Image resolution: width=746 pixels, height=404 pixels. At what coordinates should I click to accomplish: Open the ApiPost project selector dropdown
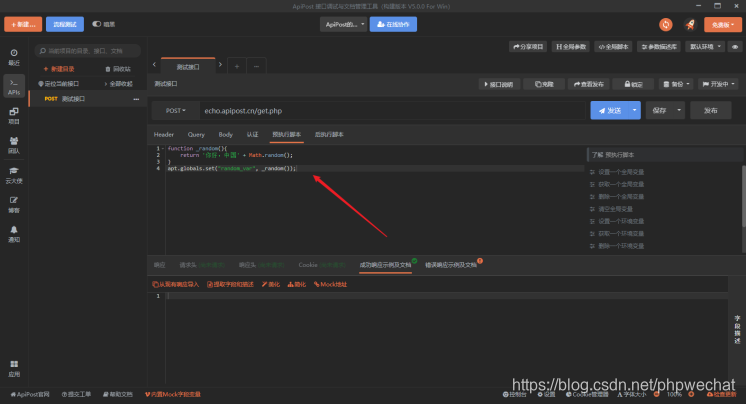[344, 24]
